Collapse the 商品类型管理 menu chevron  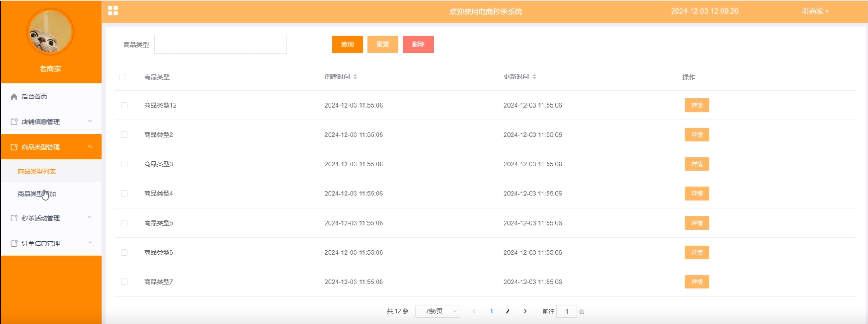(x=90, y=147)
